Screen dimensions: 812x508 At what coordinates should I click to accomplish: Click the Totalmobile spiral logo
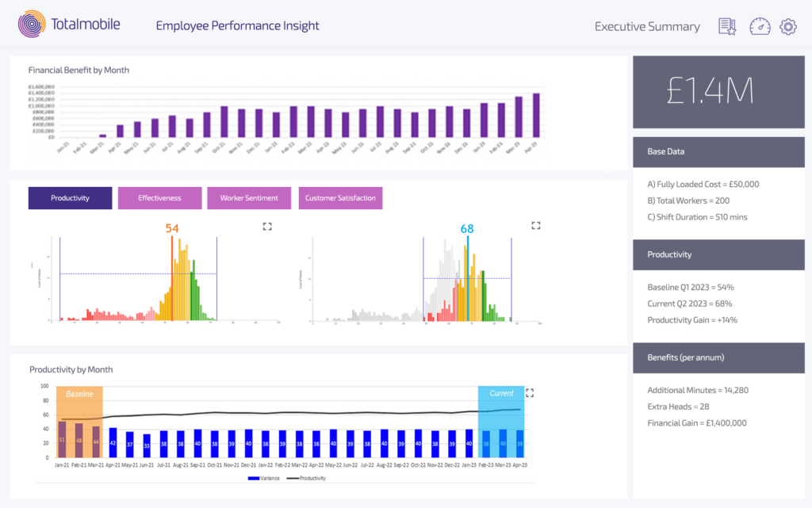click(31, 25)
